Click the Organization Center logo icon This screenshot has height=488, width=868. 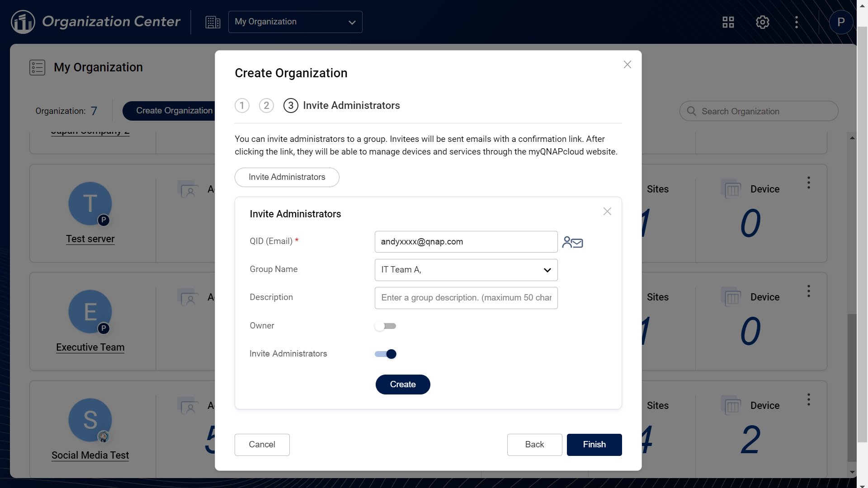tap(23, 22)
